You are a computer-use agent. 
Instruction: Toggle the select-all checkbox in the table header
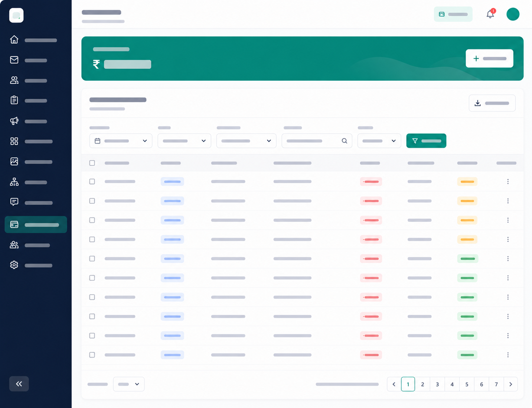[x=92, y=163]
